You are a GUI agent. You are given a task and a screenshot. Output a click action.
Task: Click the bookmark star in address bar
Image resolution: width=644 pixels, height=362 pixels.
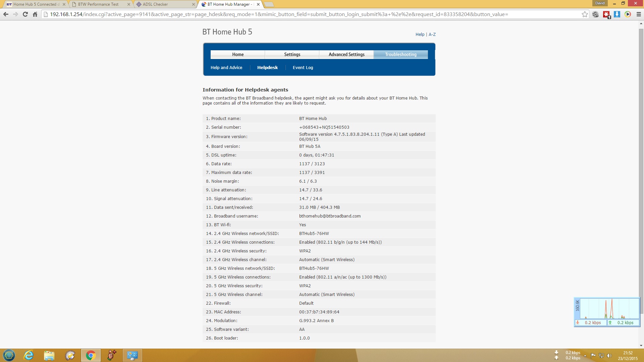pyautogui.click(x=585, y=14)
